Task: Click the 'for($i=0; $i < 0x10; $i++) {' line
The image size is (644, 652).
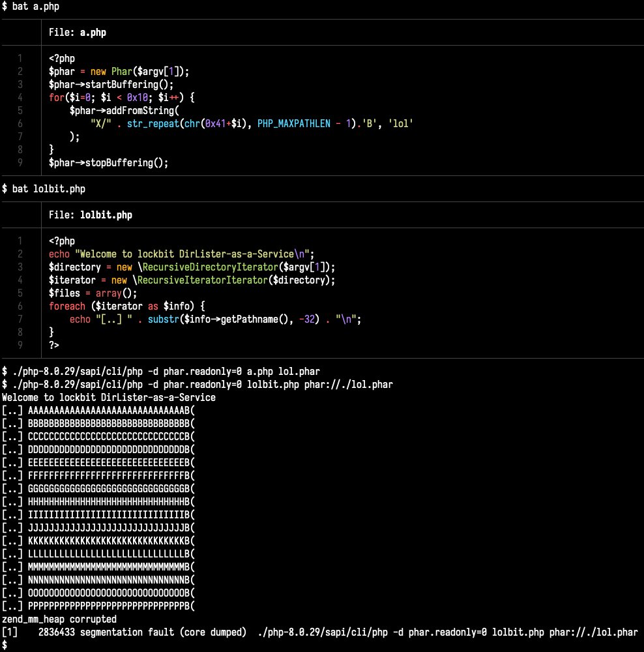Action: coord(122,98)
